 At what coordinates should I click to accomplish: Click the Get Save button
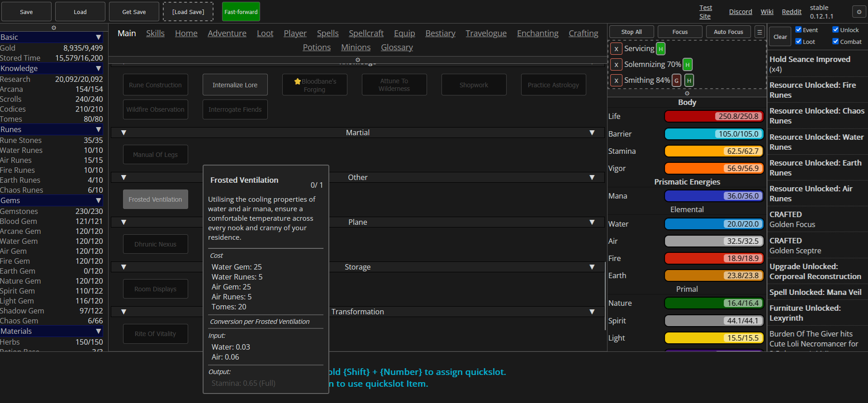[x=134, y=12]
